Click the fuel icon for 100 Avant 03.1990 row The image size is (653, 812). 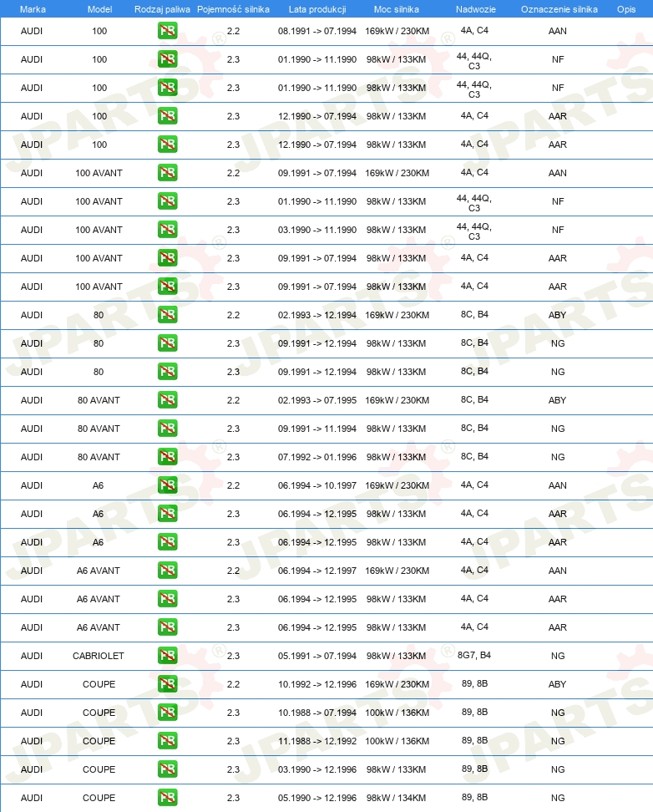[167, 230]
